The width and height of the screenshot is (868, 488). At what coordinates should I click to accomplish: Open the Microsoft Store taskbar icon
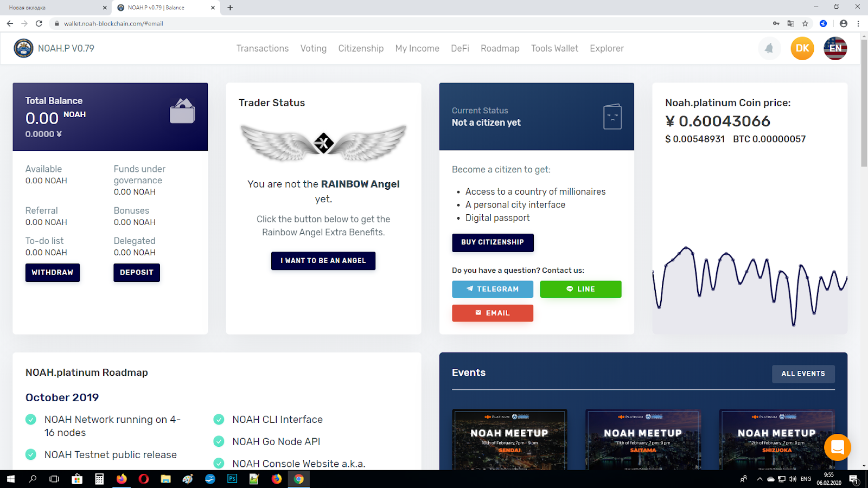[77, 479]
